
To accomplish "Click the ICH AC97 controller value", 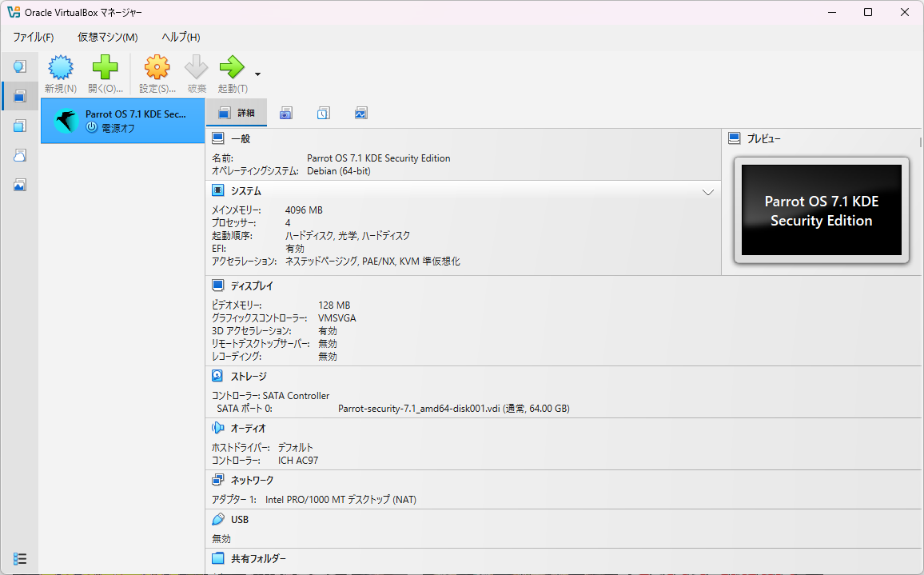I will 298,461.
